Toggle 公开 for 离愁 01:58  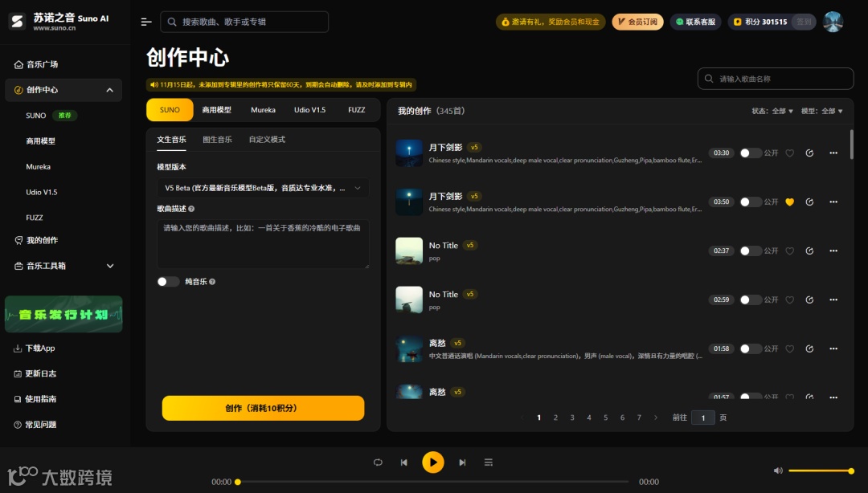(x=751, y=348)
